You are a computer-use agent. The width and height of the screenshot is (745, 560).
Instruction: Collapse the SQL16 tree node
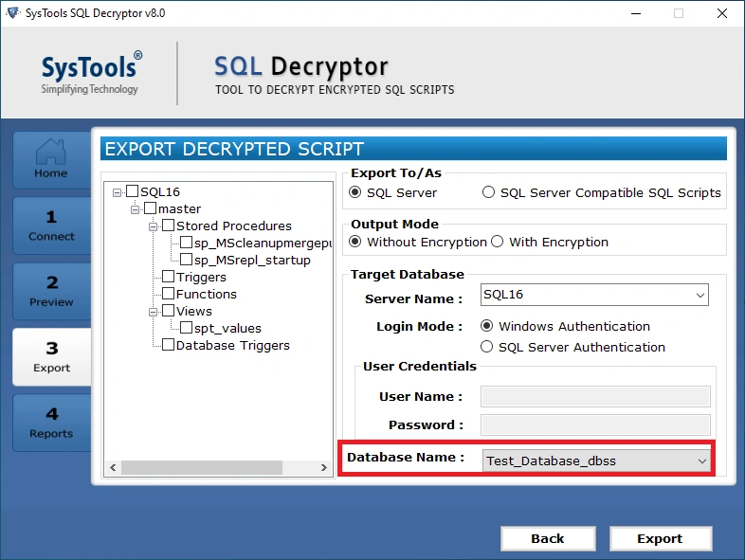click(117, 192)
